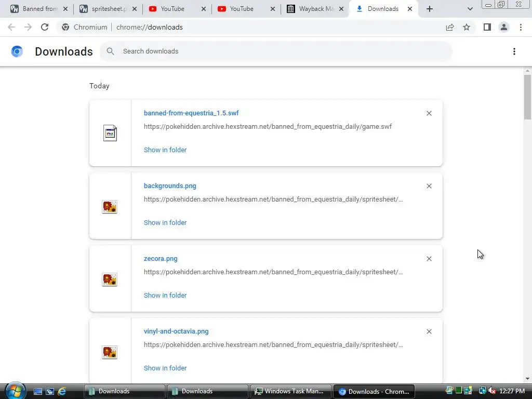Viewport: 532px width, 399px height.
Task: Click the Show Desktop quick launch icon
Action: pyautogui.click(x=37, y=392)
